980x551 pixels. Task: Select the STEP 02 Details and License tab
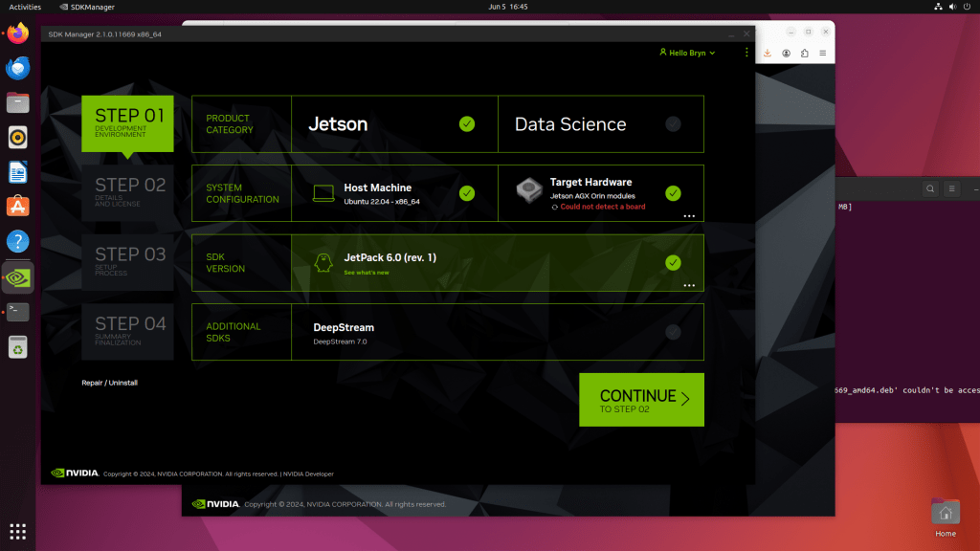coord(128,191)
